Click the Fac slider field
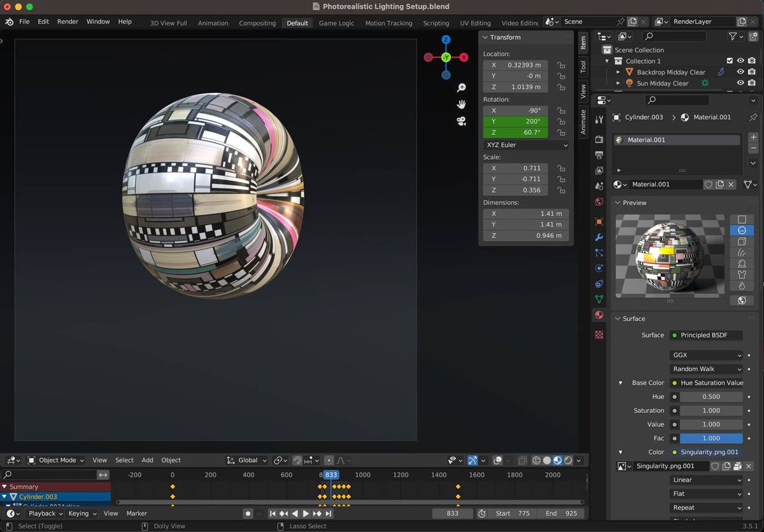 (x=711, y=438)
